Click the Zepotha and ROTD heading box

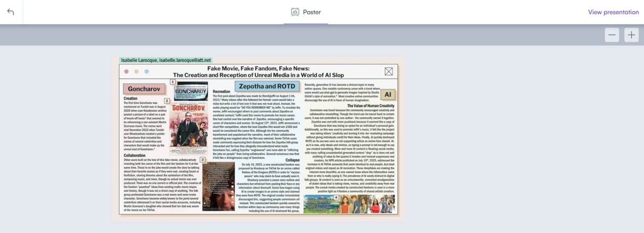[x=267, y=86]
